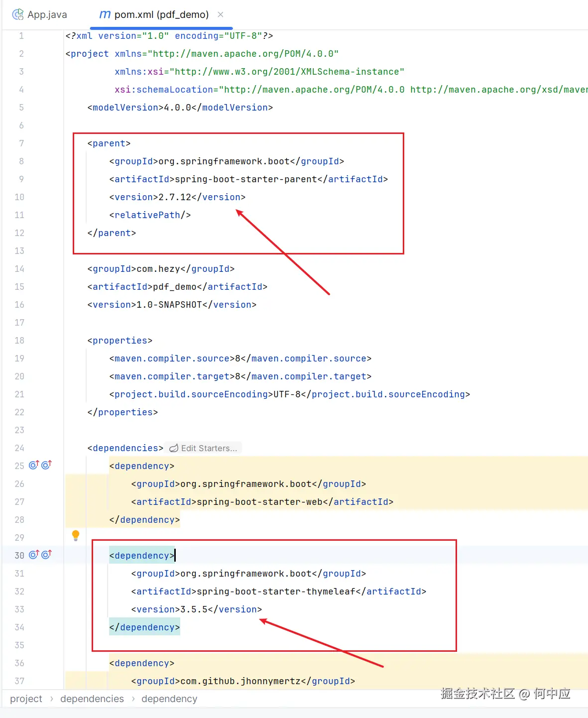Click xmlns:xsi attribute line
This screenshot has height=718, width=588.
pos(259,72)
